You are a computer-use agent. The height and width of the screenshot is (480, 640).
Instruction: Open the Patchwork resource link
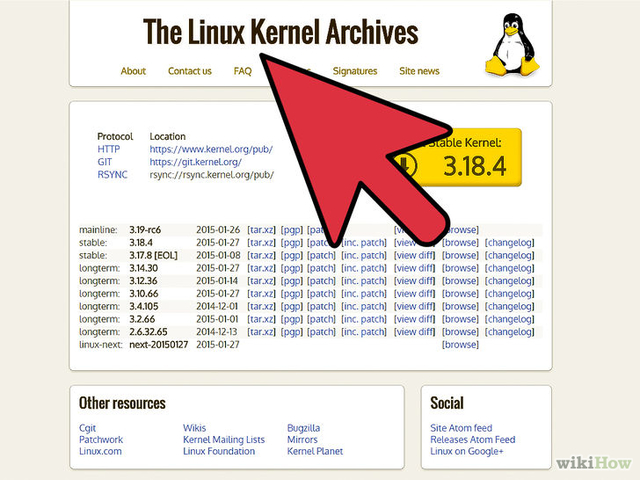pos(101,440)
